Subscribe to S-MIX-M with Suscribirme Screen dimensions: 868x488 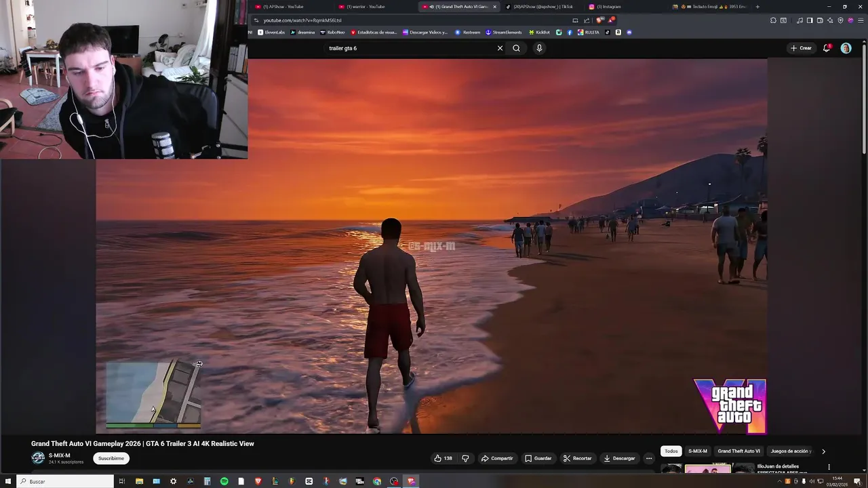coord(111,458)
